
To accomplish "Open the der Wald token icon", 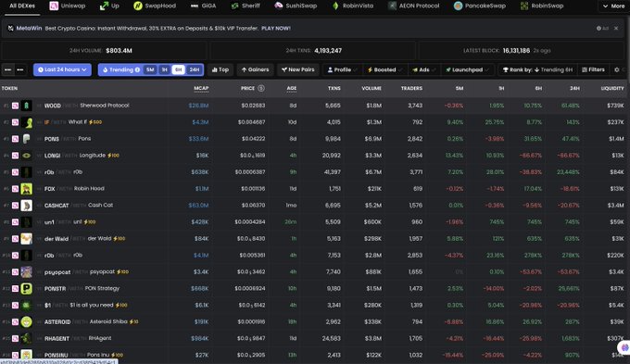I will pyautogui.click(x=27, y=239).
